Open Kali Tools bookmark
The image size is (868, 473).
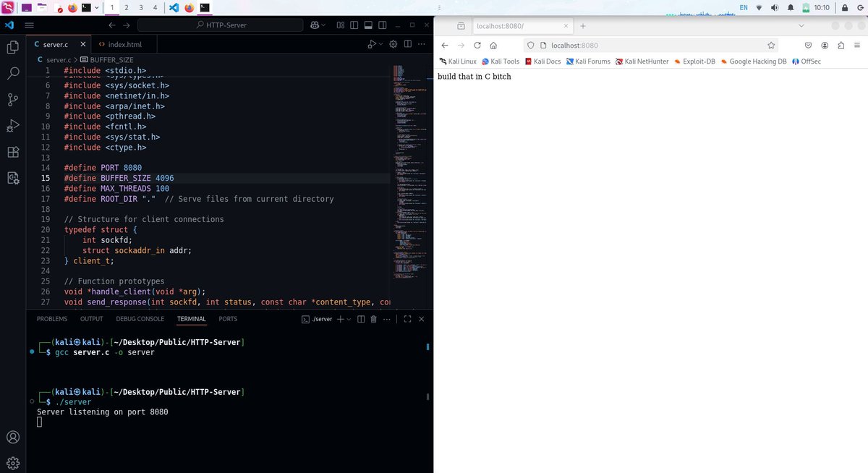501,61
